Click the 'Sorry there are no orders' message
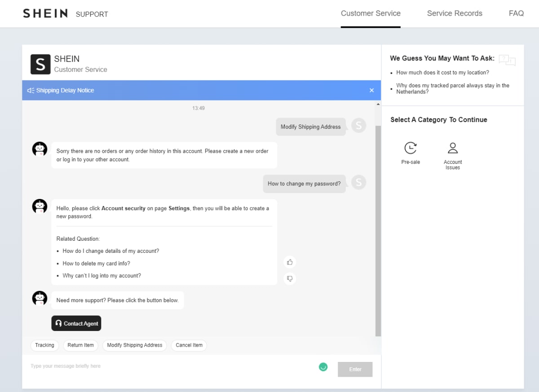The width and height of the screenshot is (539, 392). [164, 155]
